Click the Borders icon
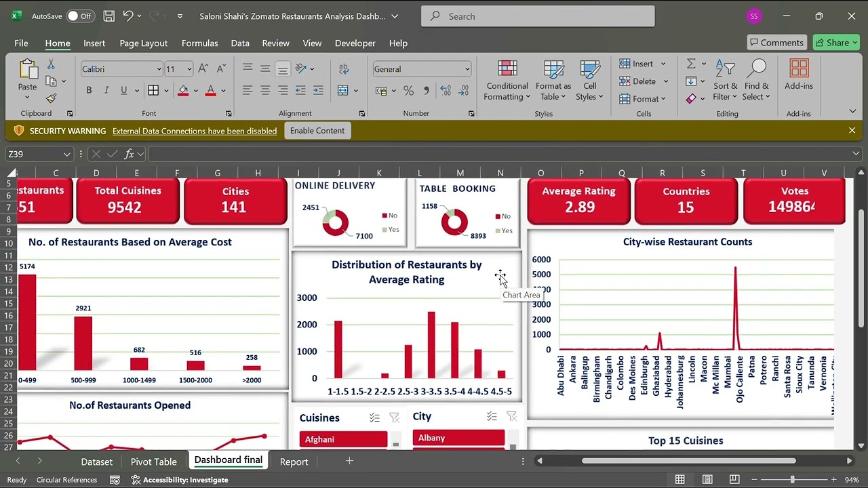 (x=153, y=90)
